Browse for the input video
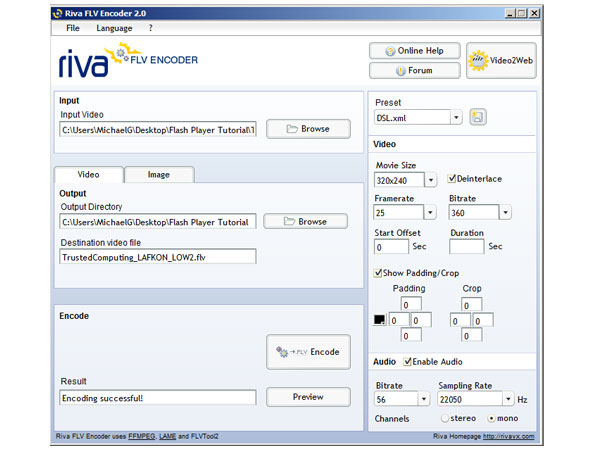600x450 pixels. tap(308, 129)
